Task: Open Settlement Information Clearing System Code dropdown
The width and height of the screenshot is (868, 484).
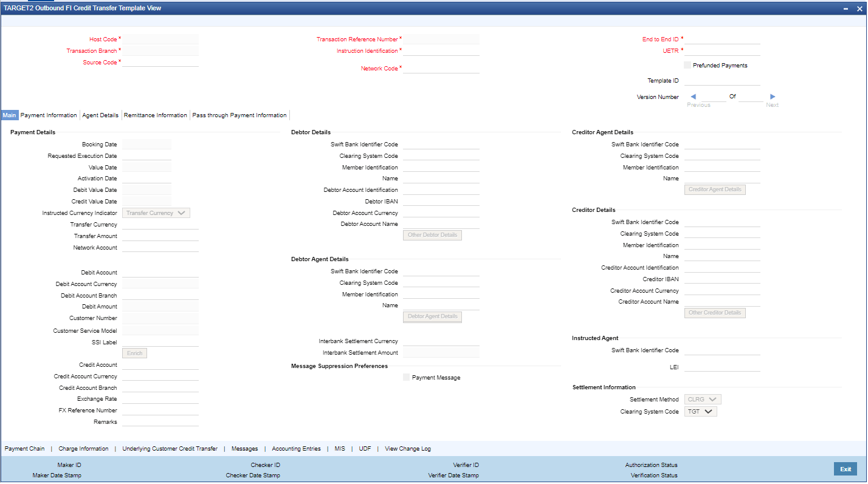Action: pyautogui.click(x=701, y=411)
